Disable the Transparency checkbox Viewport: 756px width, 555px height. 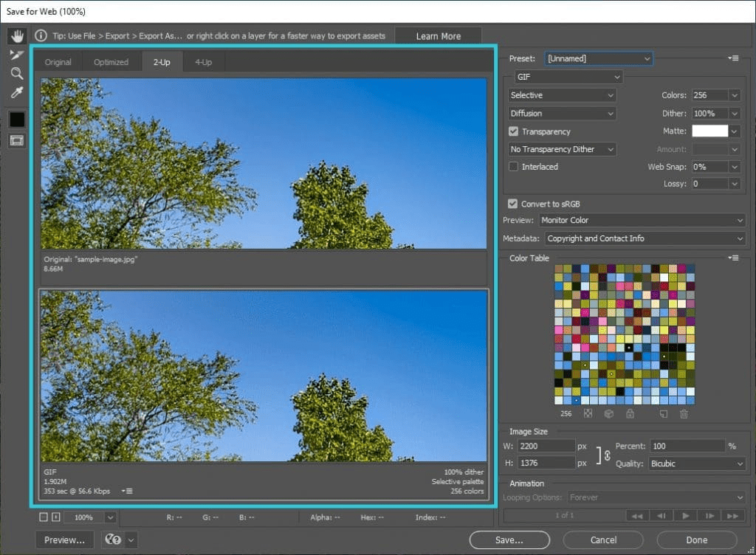(x=514, y=131)
